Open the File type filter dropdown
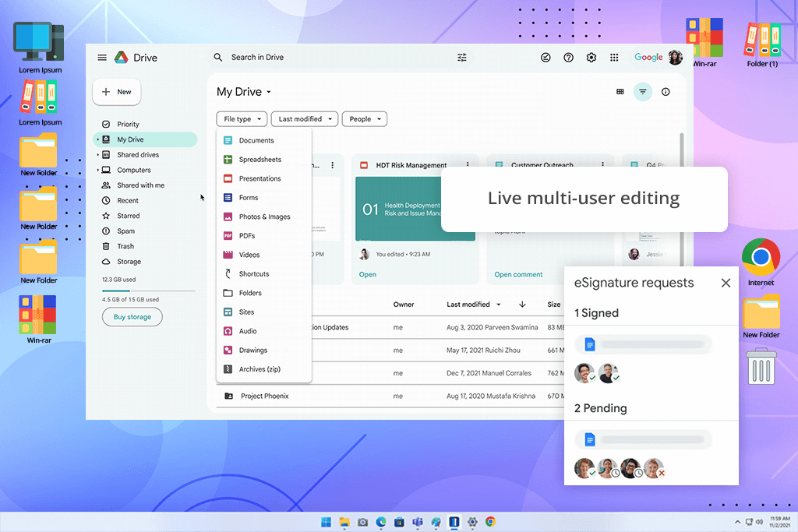This screenshot has height=532, width=798. [242, 119]
